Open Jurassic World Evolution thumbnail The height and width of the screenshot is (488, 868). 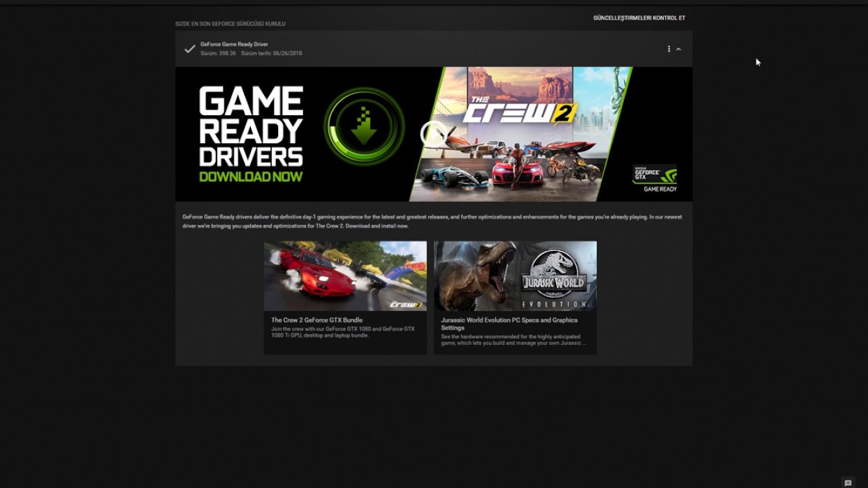[515, 276]
